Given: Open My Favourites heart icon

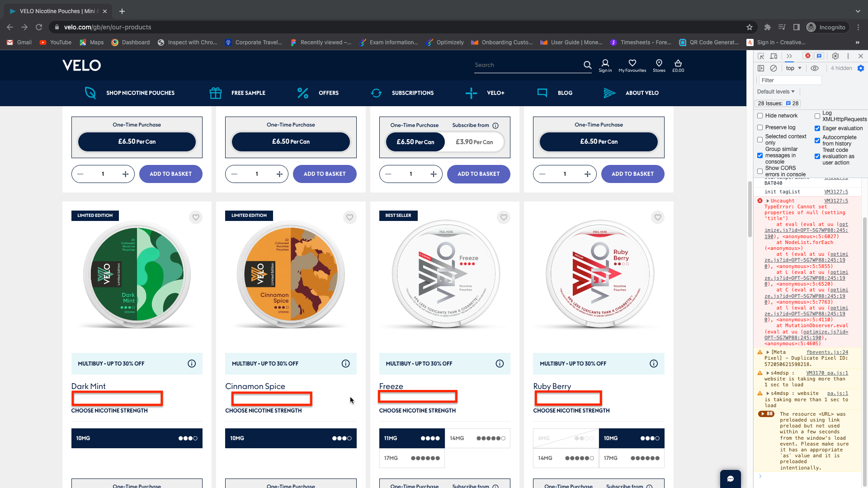Looking at the screenshot, I should tap(632, 63).
